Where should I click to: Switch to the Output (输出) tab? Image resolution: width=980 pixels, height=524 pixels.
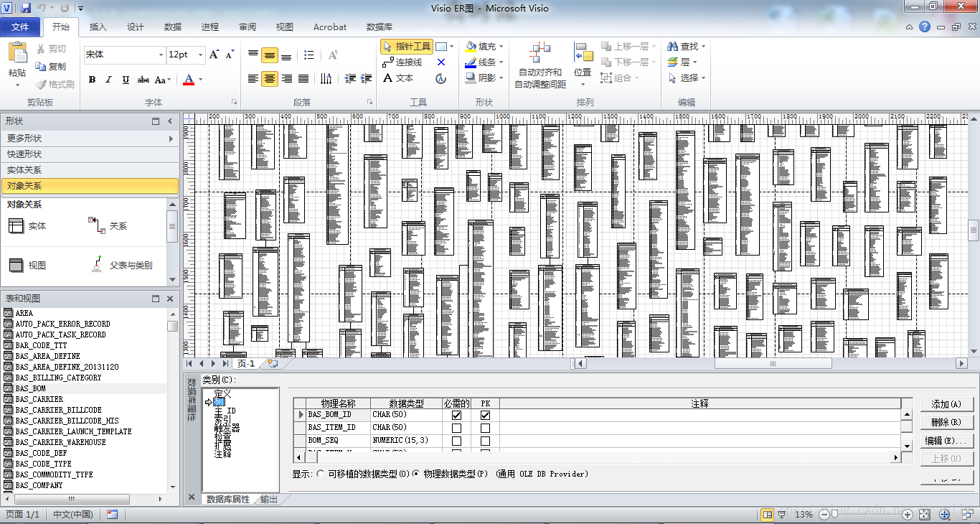(x=269, y=499)
